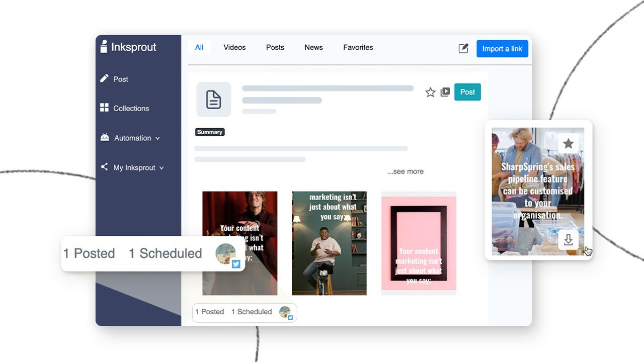
Task: Click the add-to-collection icon beside Post button
Action: pos(445,92)
